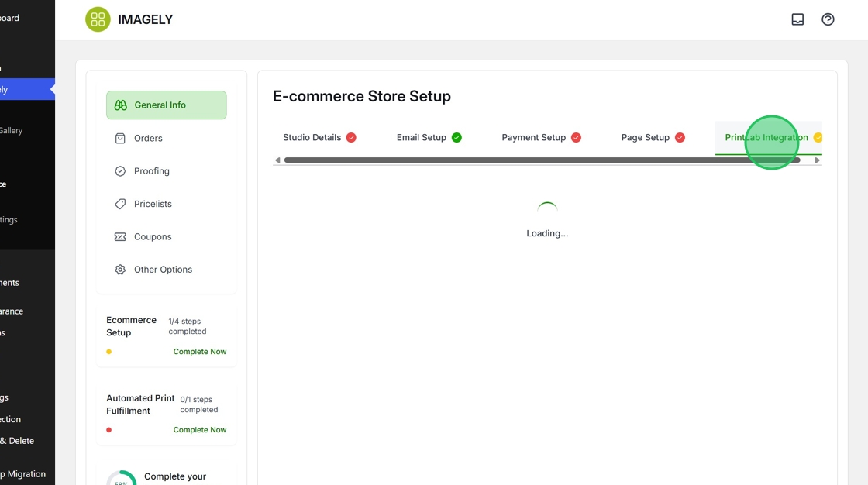This screenshot has height=485, width=868.
Task: Open the Studio Details tab
Action: point(319,137)
